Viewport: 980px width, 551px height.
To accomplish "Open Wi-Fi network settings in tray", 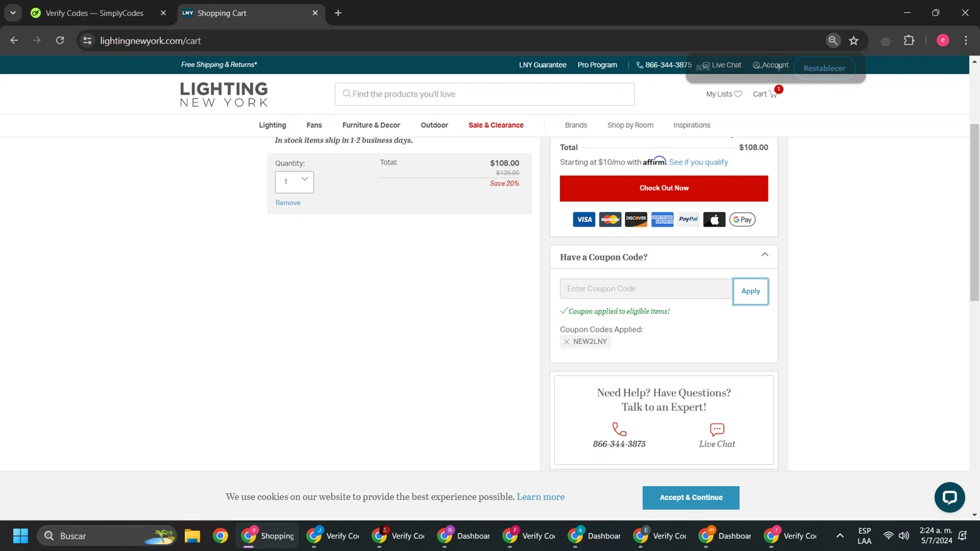I will (x=888, y=536).
